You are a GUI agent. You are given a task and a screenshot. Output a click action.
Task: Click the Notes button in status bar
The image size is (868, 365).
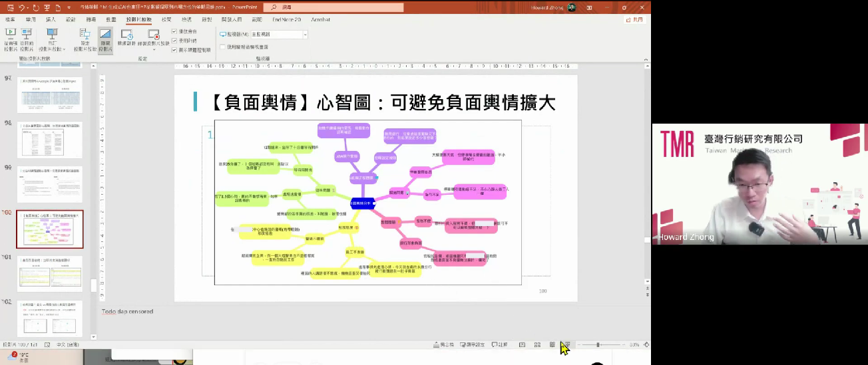coord(443,345)
